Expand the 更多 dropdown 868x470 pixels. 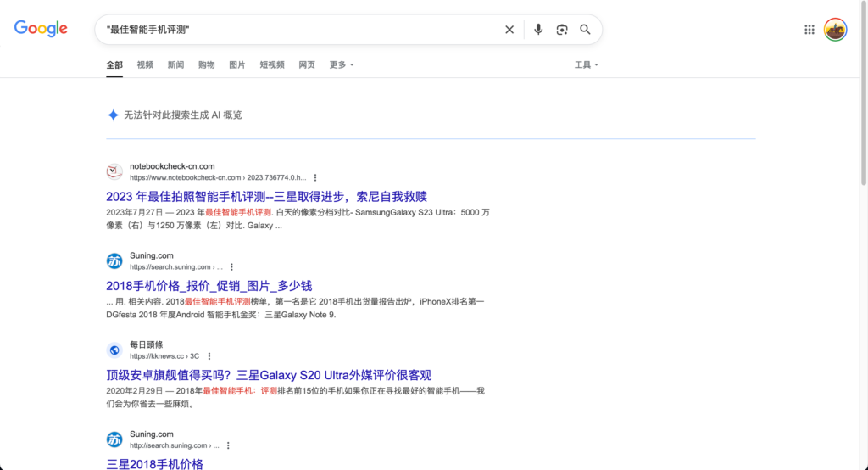point(341,64)
